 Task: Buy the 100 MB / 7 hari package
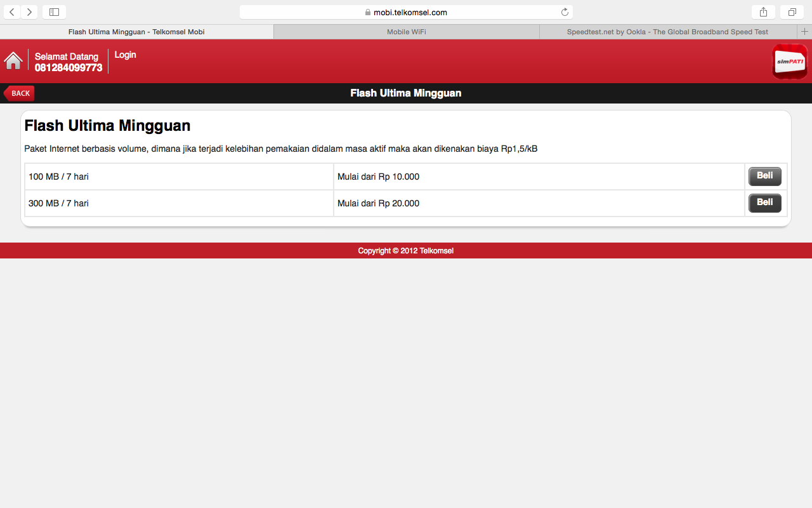pyautogui.click(x=765, y=177)
